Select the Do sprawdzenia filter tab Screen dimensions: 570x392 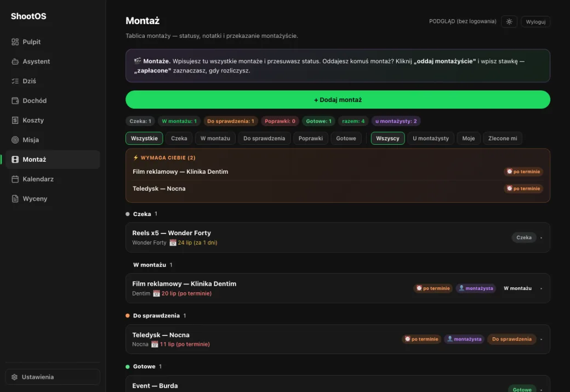(264, 138)
